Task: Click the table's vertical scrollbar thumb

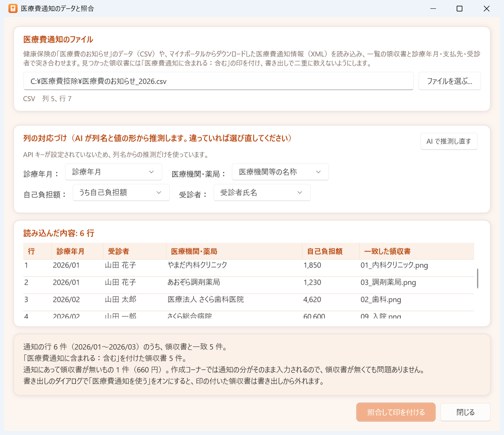Action: pos(478,278)
